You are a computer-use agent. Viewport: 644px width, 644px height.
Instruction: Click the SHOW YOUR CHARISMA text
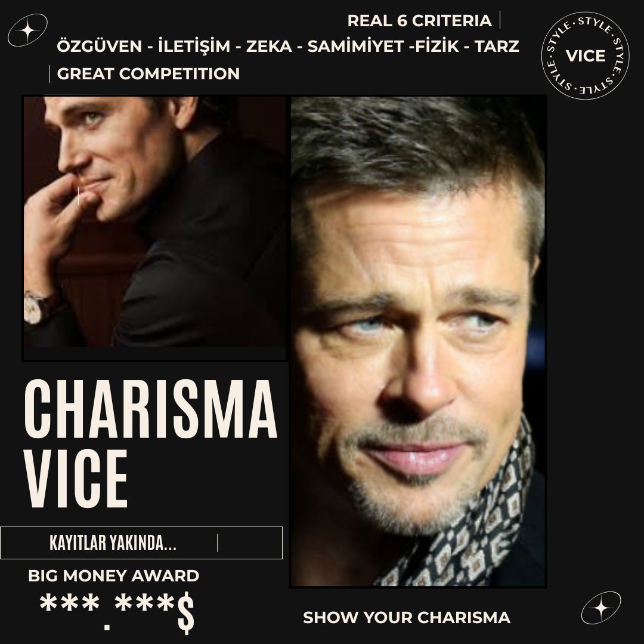[407, 618]
